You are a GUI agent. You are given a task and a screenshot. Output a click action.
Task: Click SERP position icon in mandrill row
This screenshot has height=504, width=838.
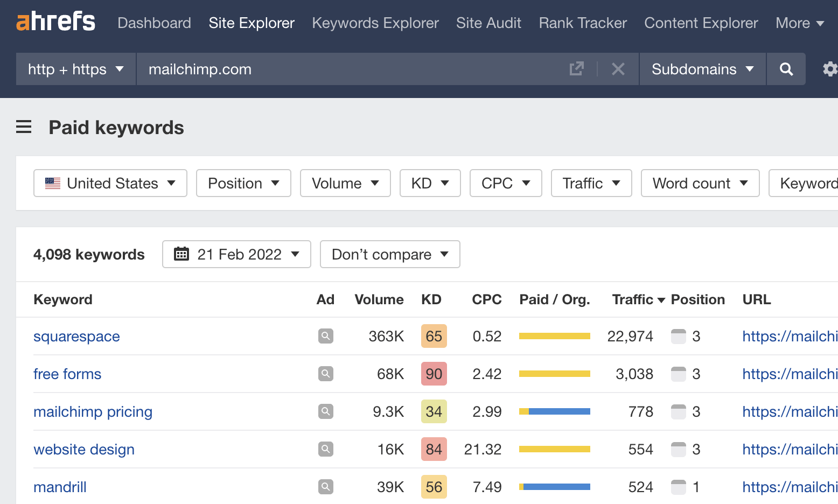(x=679, y=487)
